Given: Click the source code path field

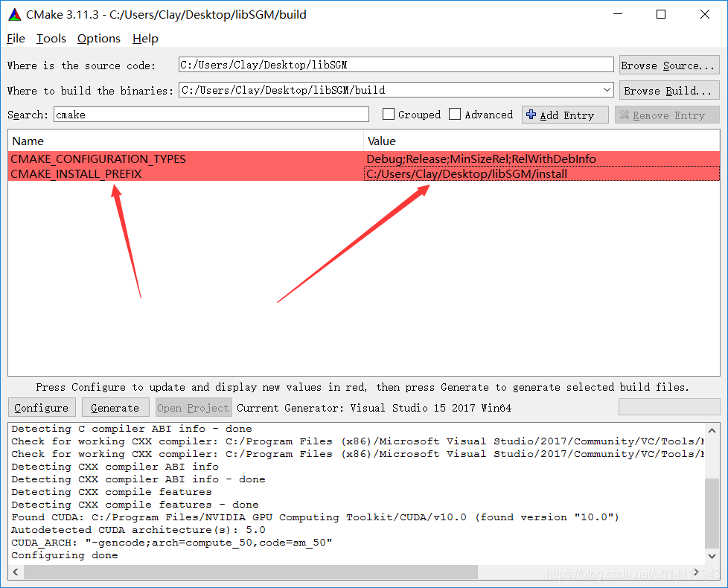Looking at the screenshot, I should pyautogui.click(x=396, y=65).
